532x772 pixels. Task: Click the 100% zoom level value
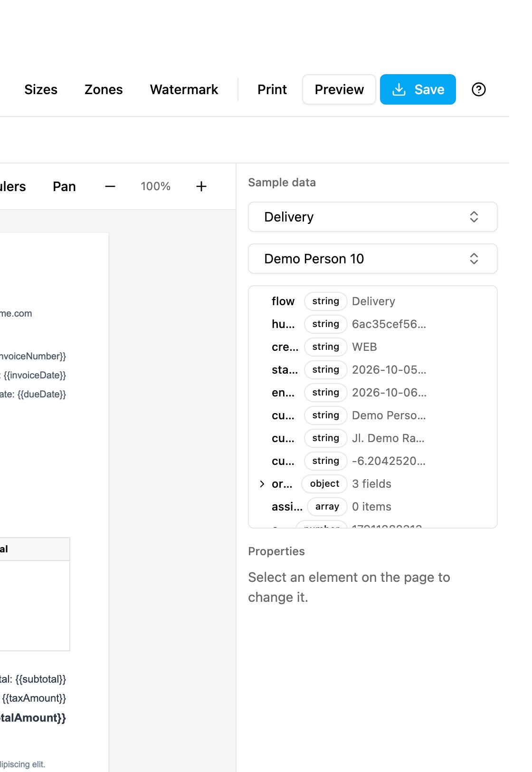click(x=156, y=186)
